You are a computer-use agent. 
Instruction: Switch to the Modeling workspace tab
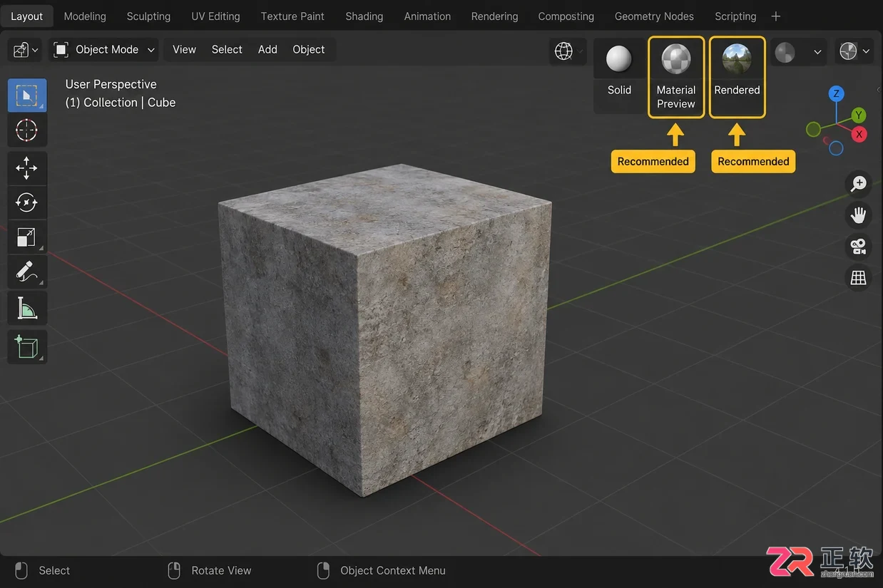tap(85, 16)
